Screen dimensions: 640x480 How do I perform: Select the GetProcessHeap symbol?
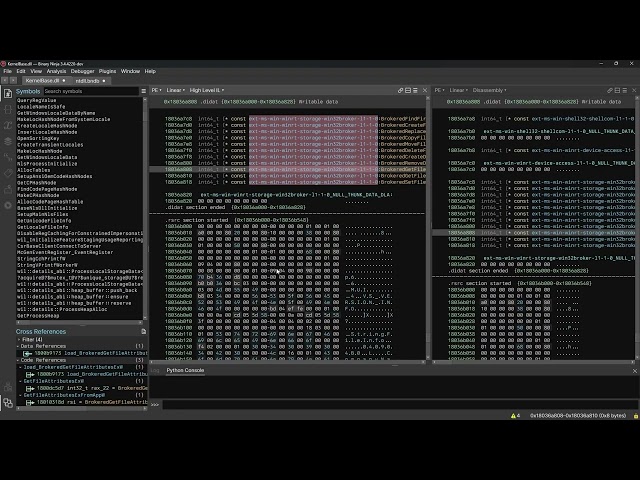click(x=38, y=316)
